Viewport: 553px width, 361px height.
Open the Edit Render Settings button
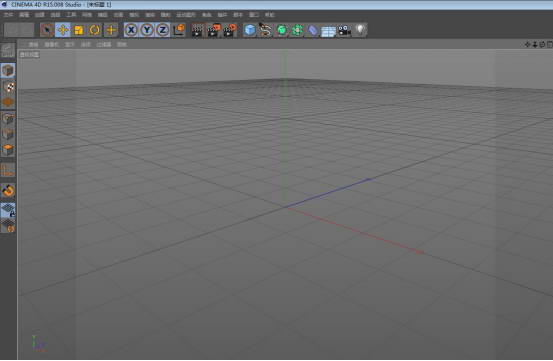[230, 30]
